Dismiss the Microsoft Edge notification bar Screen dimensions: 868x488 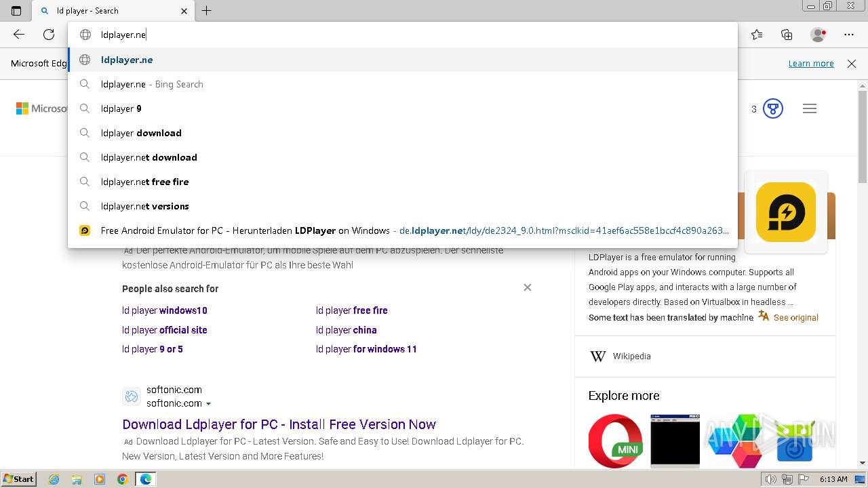852,63
